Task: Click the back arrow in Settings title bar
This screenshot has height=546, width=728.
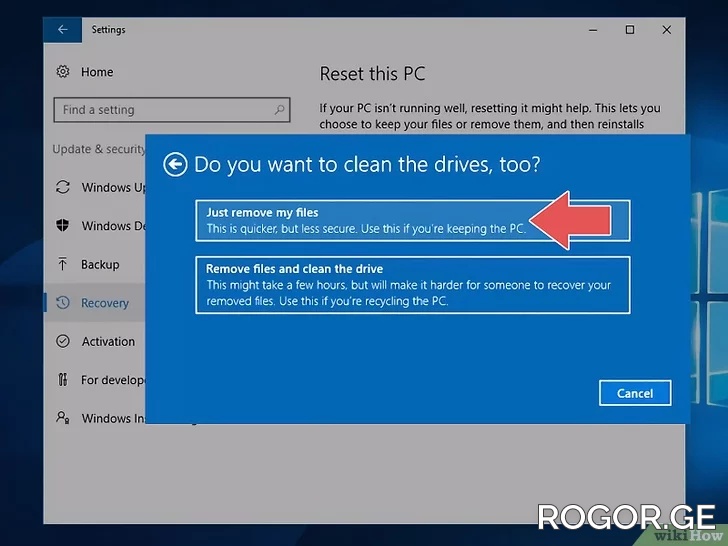Action: click(x=63, y=30)
